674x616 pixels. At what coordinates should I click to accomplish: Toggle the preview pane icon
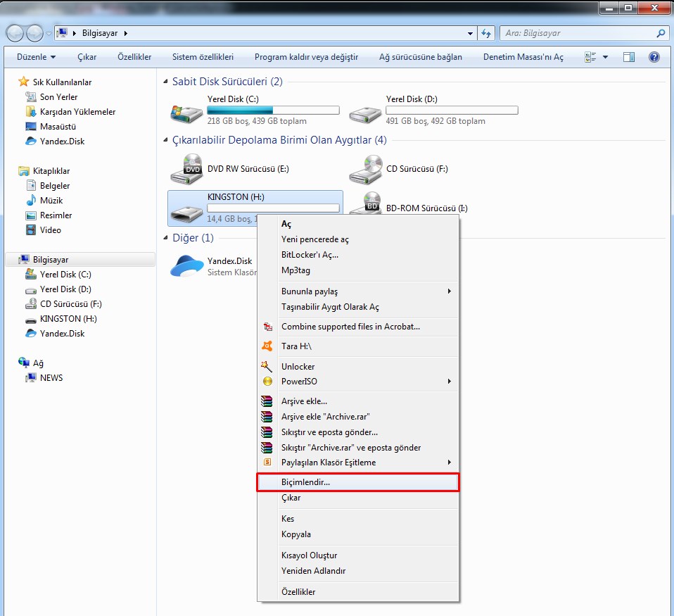(629, 57)
